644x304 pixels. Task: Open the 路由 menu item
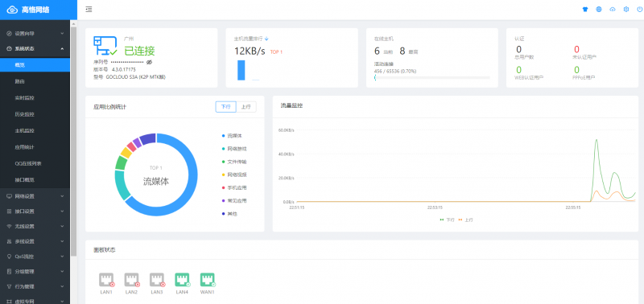pos(35,82)
